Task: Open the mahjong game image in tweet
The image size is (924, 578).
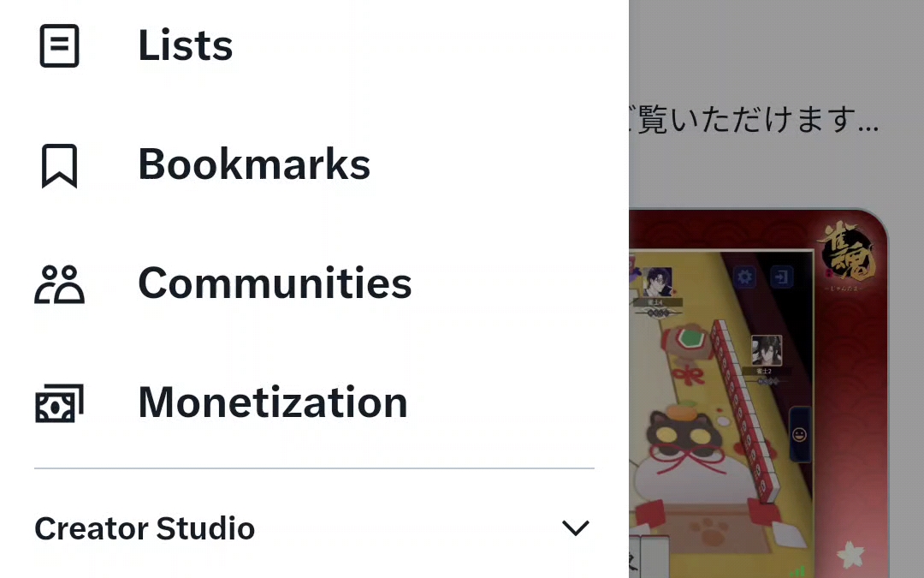Action: pos(758,393)
